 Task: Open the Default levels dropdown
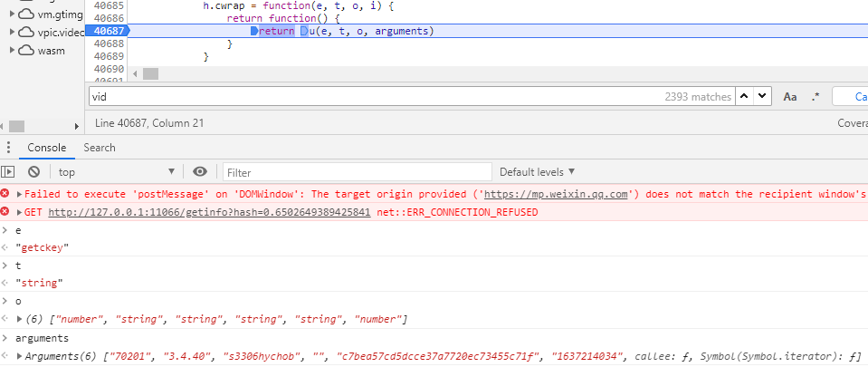[537, 171]
